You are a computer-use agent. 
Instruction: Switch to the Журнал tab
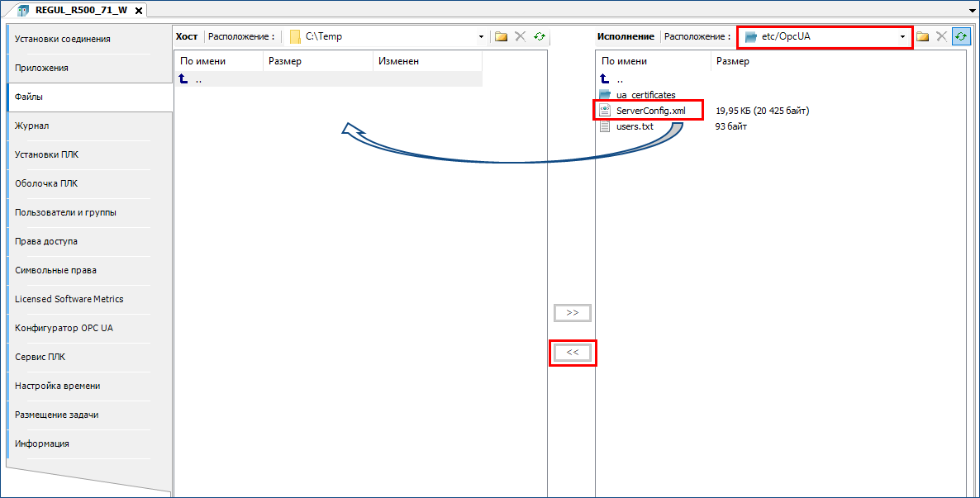[32, 126]
